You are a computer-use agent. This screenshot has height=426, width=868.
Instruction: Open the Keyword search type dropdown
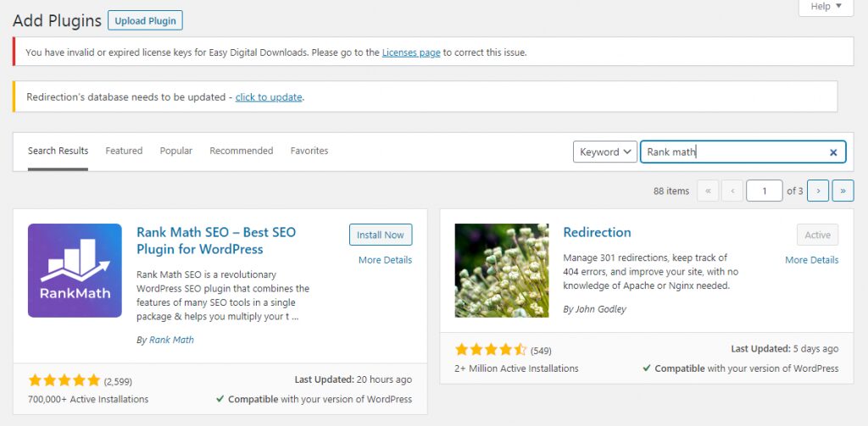coord(605,152)
